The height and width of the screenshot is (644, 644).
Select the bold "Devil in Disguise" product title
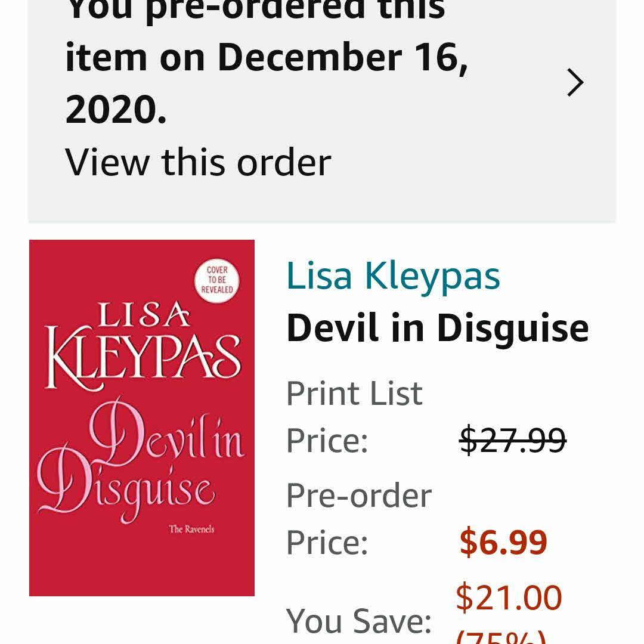(437, 328)
